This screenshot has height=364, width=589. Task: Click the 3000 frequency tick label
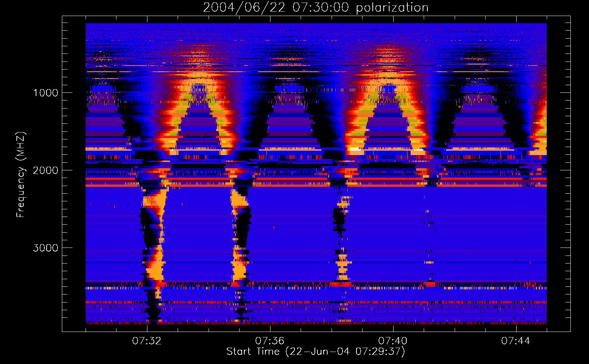(x=46, y=248)
